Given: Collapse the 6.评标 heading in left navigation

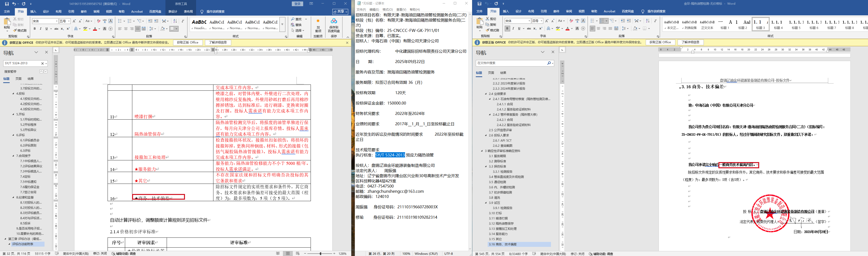Looking at the screenshot, I should coord(14,135).
